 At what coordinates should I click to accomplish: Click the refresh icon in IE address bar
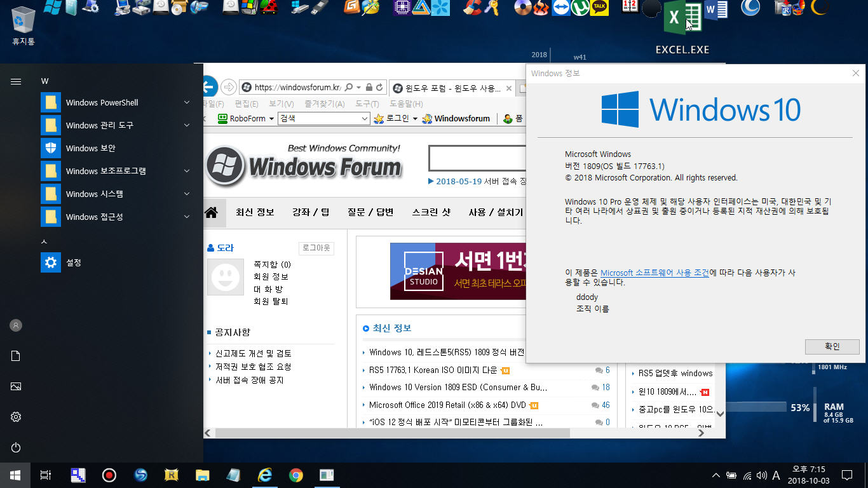380,87
